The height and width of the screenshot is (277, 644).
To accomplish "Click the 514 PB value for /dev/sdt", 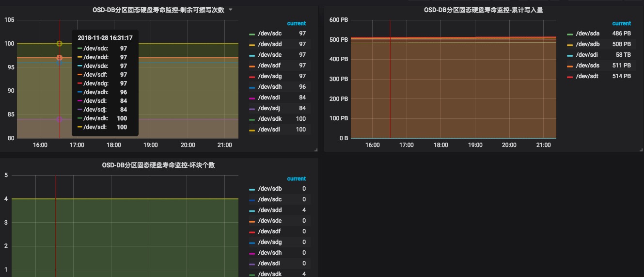I will [621, 76].
